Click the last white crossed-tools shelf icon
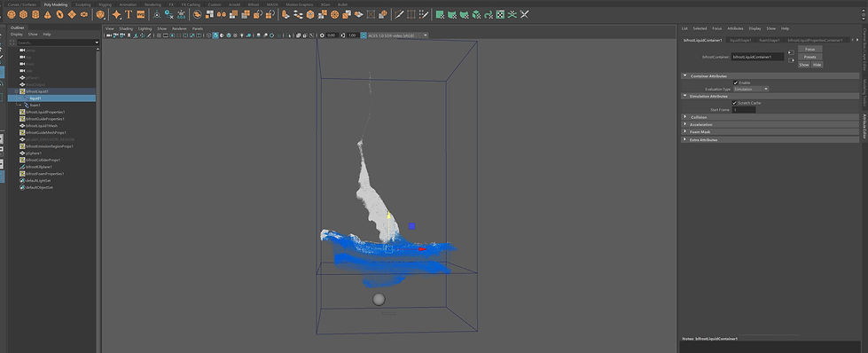This screenshot has width=868, height=353. tap(524, 14)
